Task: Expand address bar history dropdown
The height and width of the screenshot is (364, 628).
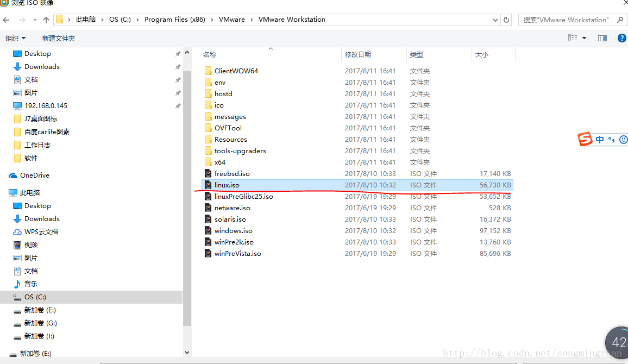Action: pos(495,20)
